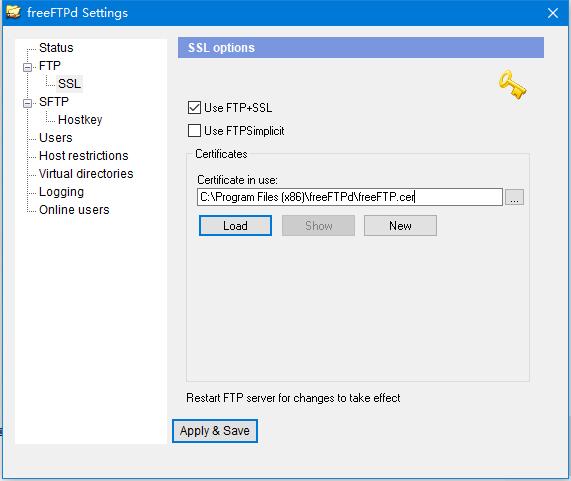Open the Logging page
Viewport: 571px width, 481px height.
click(x=61, y=192)
